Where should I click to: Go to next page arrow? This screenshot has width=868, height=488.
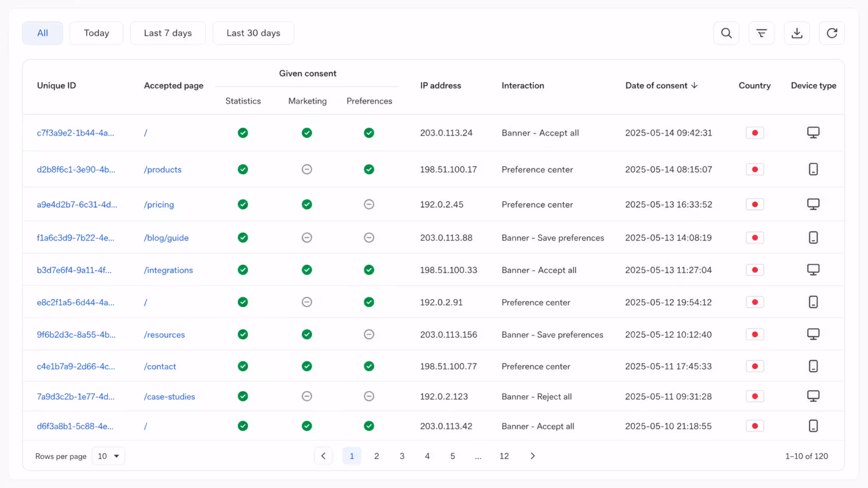point(532,456)
